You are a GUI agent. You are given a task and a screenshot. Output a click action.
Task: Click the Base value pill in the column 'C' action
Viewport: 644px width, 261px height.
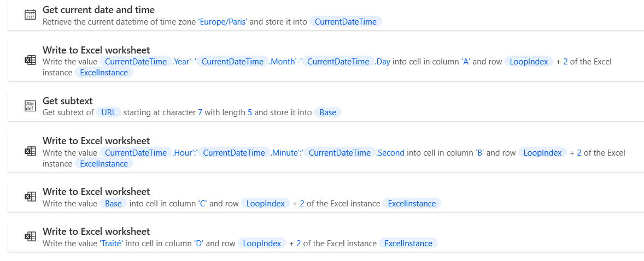tap(113, 204)
